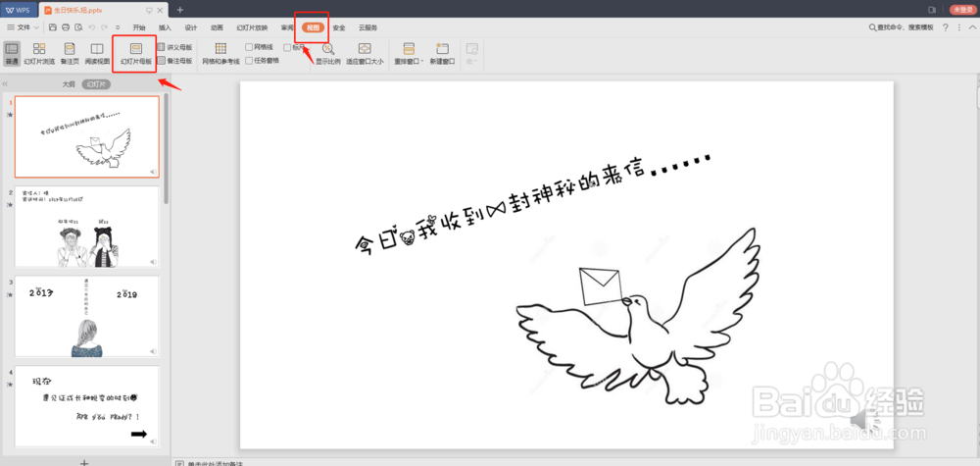Click the print preview icon
Viewport: 980px width, 466px height.
pyautogui.click(x=78, y=27)
